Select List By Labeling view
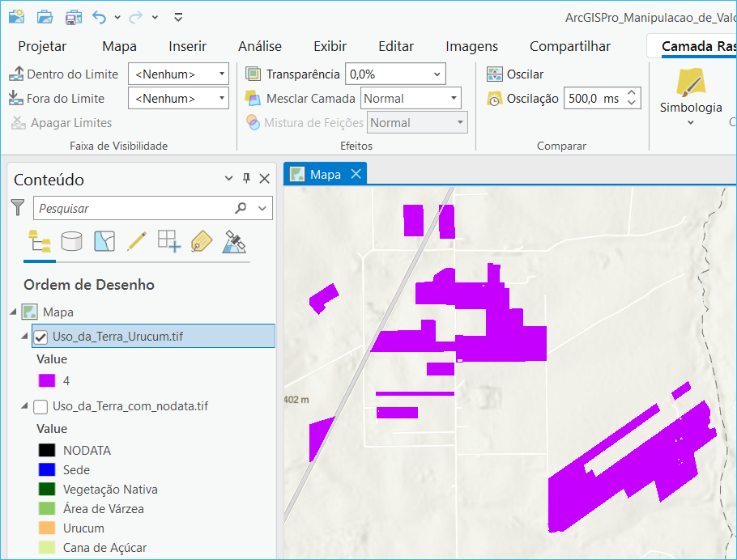737x560 pixels. (202, 241)
